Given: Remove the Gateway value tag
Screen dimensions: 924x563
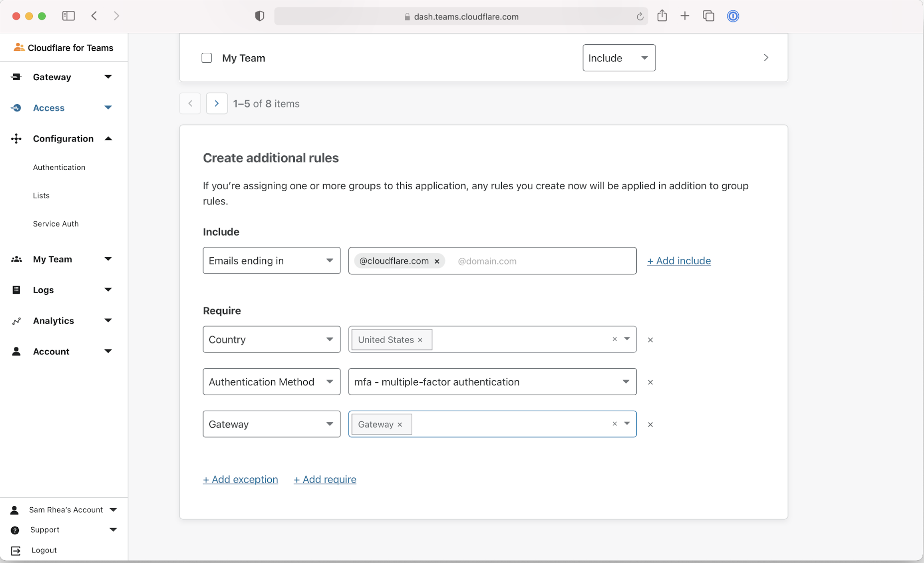Looking at the screenshot, I should [400, 425].
